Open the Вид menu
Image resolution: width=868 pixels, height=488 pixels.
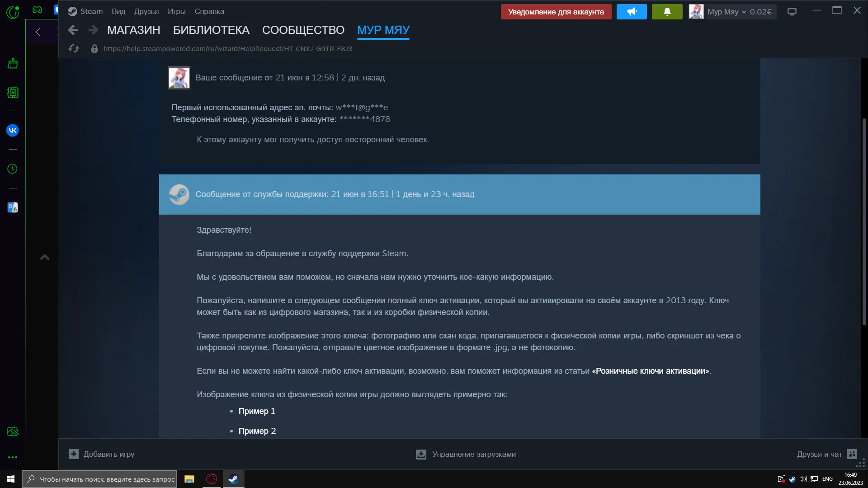tap(118, 11)
